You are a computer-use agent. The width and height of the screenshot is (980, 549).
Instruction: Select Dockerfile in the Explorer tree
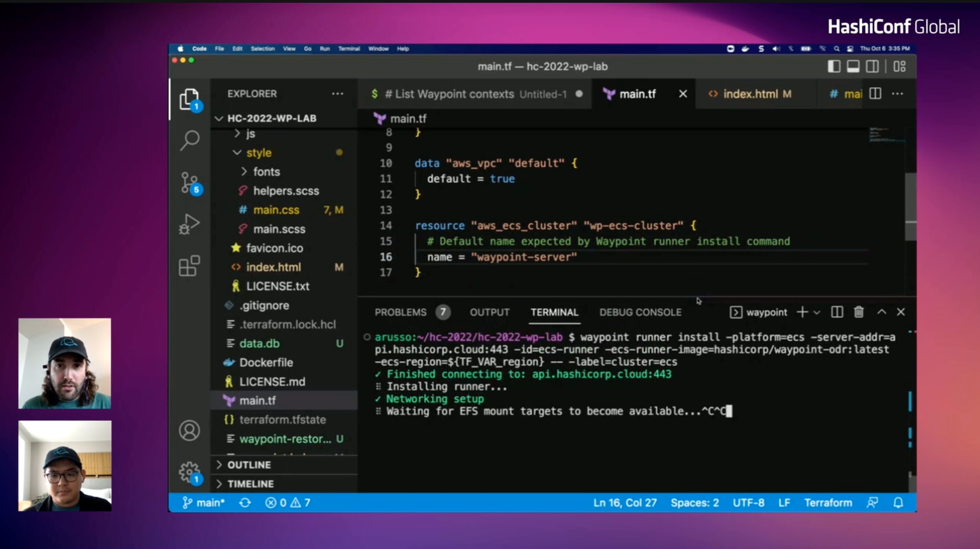(x=266, y=362)
